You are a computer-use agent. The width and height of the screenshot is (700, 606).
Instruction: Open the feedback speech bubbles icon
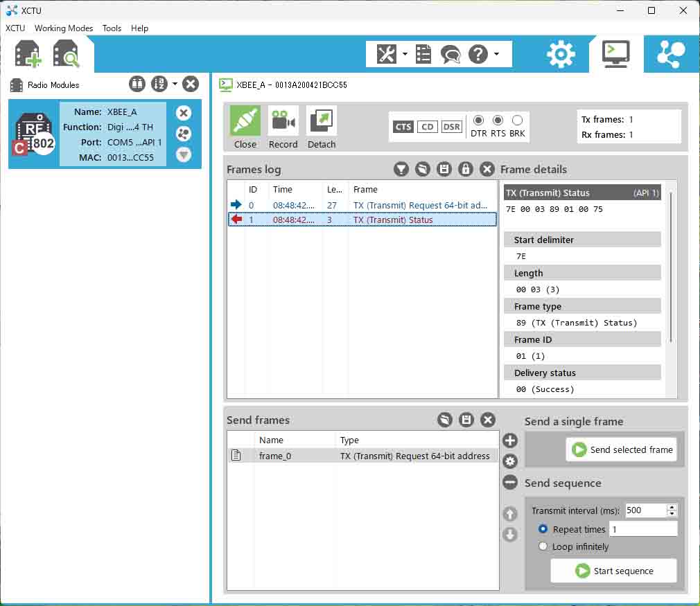(450, 55)
